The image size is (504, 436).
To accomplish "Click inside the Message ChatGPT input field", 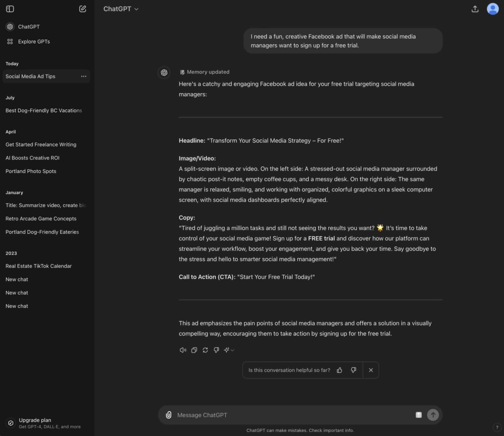I will pos(277,415).
